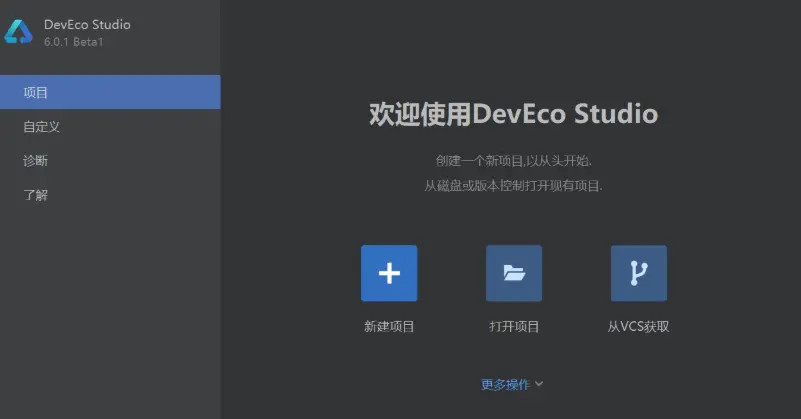Go to the 了解 sidebar tab
The height and width of the screenshot is (419, 801).
110,195
